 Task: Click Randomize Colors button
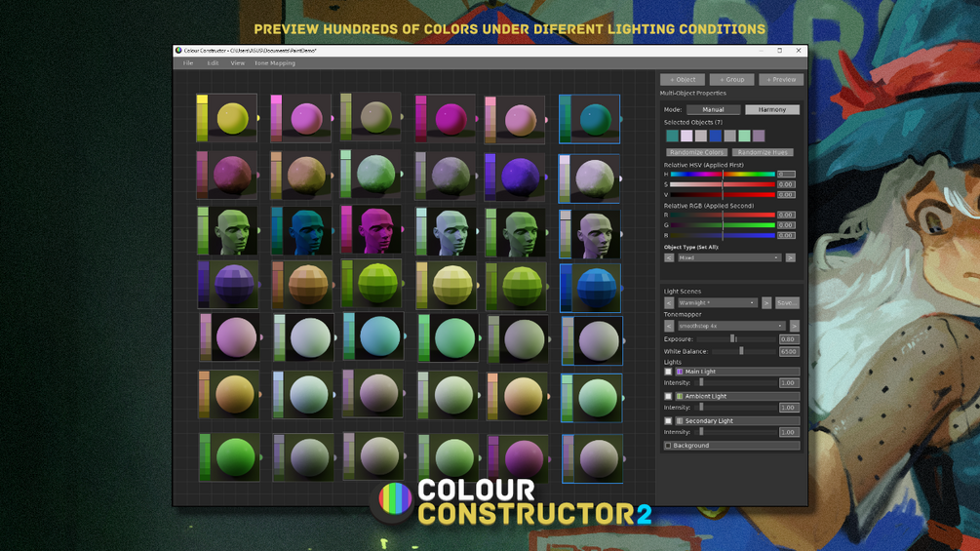pos(695,152)
